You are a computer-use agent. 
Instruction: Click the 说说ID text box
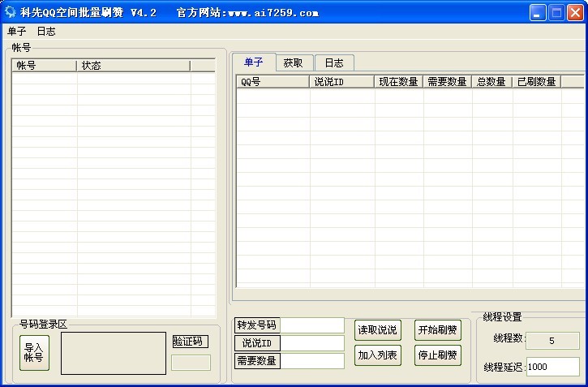coord(312,343)
